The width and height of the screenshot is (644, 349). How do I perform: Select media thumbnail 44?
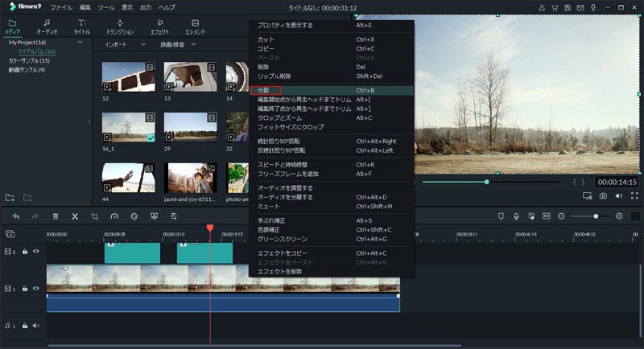tap(129, 178)
